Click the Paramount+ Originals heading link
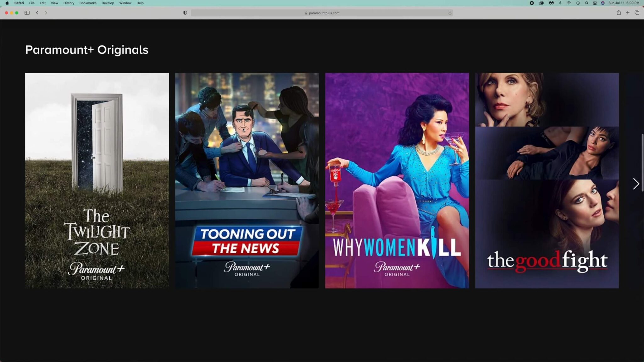Image resolution: width=644 pixels, height=362 pixels. tap(87, 50)
